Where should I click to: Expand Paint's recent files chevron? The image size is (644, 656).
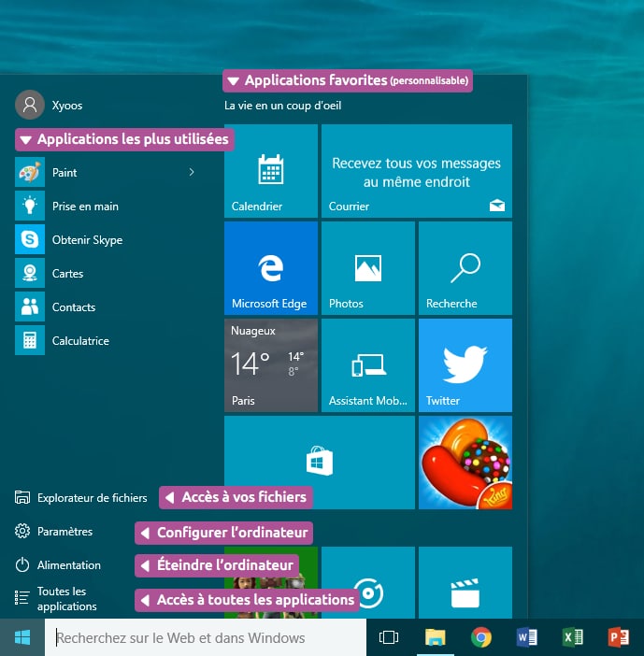click(x=192, y=172)
